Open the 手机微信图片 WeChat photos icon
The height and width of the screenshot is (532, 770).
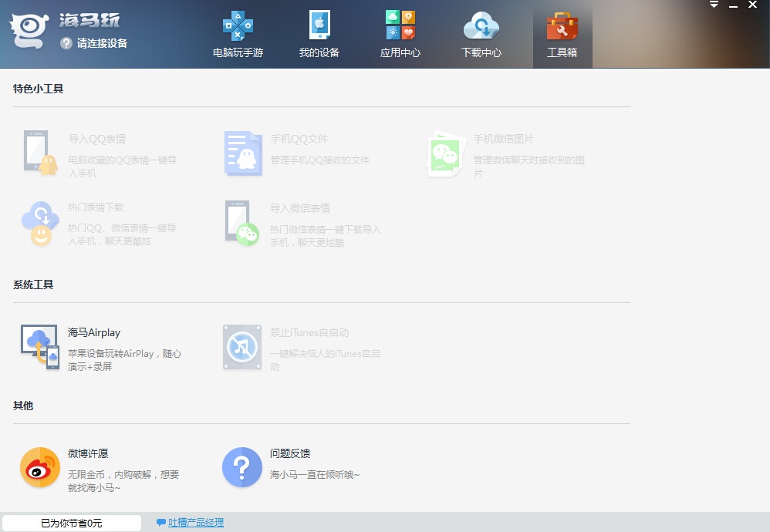[x=446, y=153]
